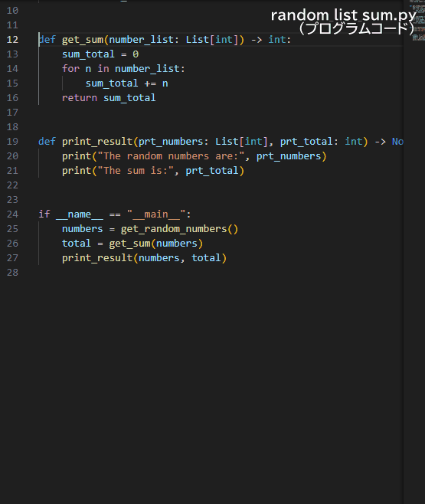Click the minimap code preview

[x=417, y=21]
